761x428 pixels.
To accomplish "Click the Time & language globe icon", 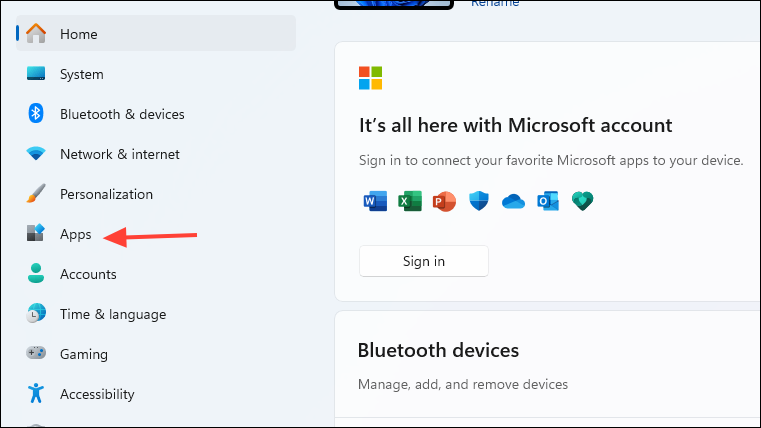I will (36, 313).
